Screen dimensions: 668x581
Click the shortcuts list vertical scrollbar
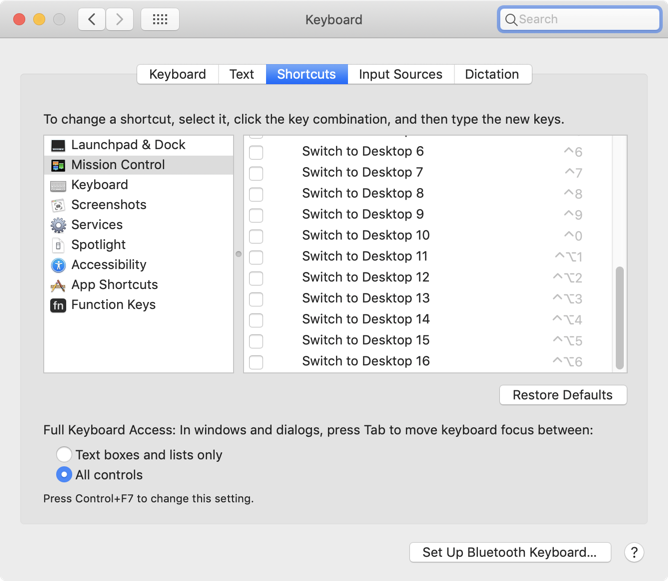[x=621, y=315]
